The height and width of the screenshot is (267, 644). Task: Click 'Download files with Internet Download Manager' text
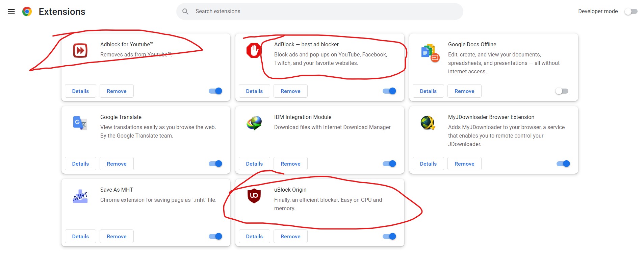[x=332, y=127]
